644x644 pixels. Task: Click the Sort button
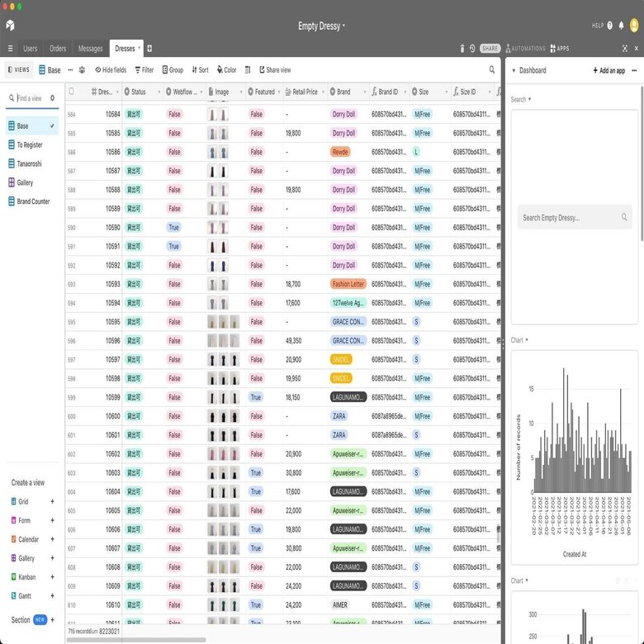coord(200,70)
